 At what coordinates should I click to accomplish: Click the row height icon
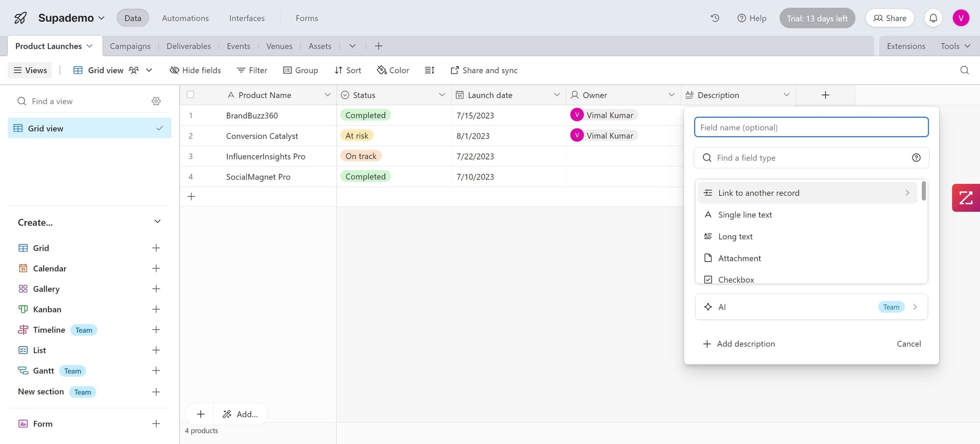429,70
